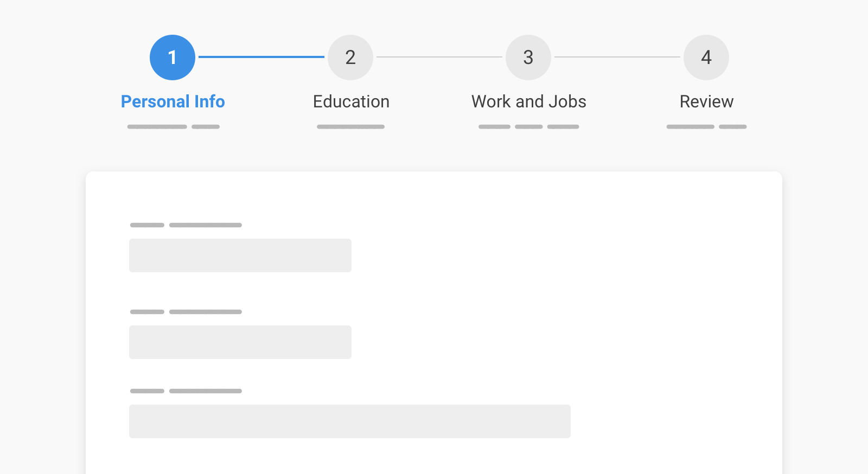The image size is (868, 474).
Task: Click the placeholder subtitle under Work and Jobs
Action: (x=529, y=127)
